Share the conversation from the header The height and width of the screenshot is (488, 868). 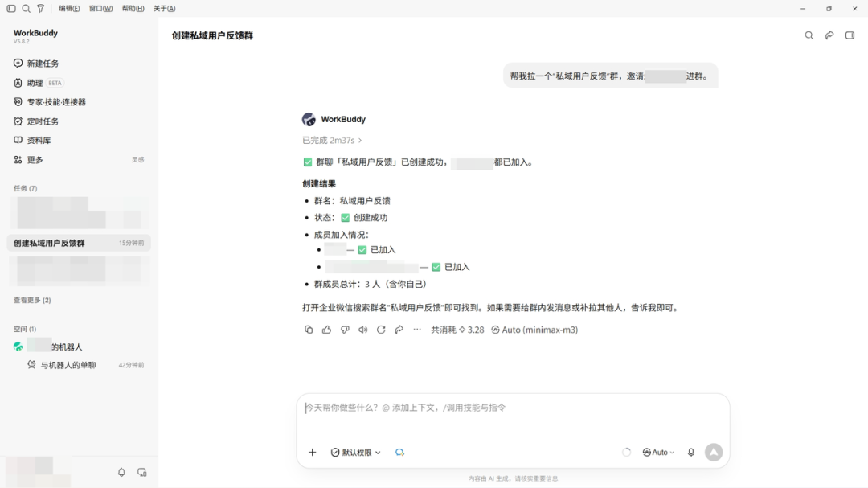829,35
